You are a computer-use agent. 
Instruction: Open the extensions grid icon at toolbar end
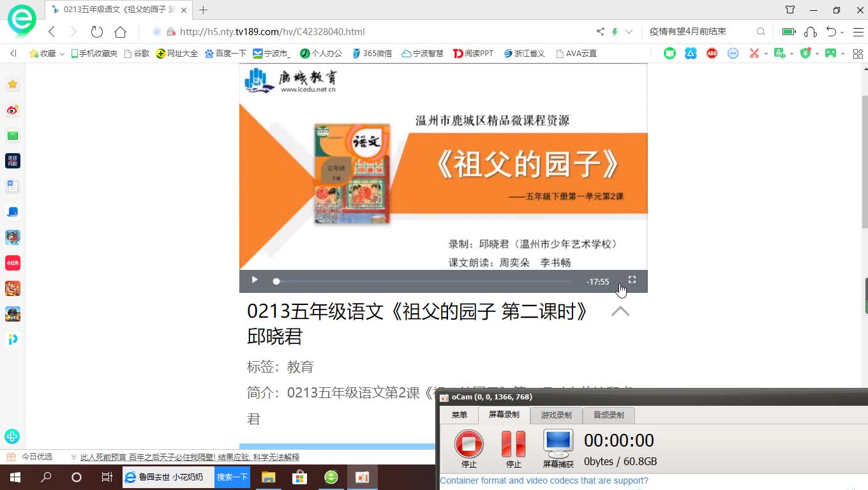point(857,54)
